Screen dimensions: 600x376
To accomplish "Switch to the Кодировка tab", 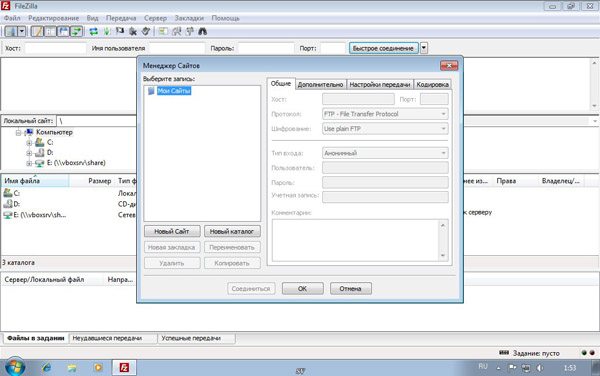I will tap(432, 85).
